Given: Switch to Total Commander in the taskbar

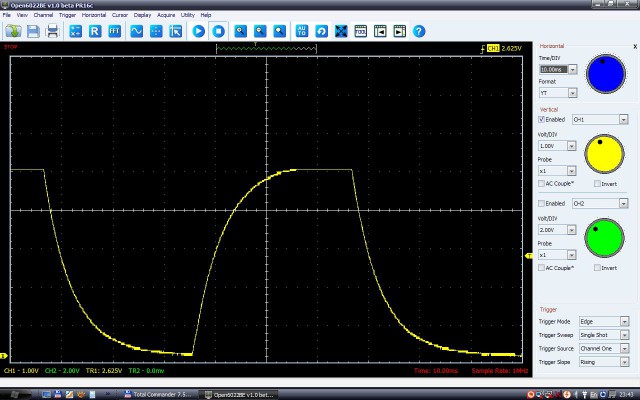Looking at the screenshot, I should point(159,394).
